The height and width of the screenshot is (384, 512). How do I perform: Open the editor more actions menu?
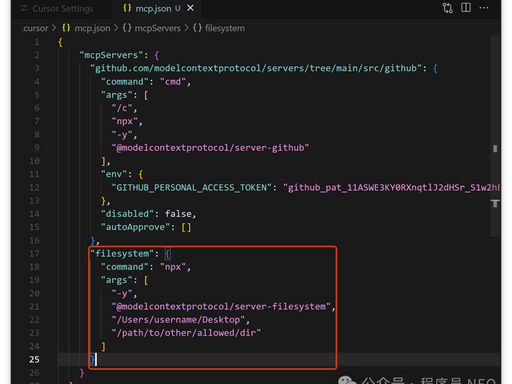(484, 8)
